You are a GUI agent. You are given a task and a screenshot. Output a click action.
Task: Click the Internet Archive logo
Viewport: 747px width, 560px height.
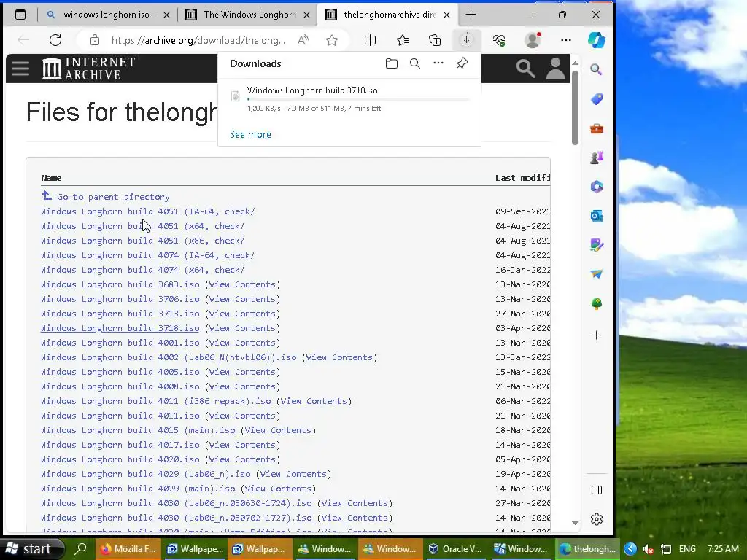point(88,69)
